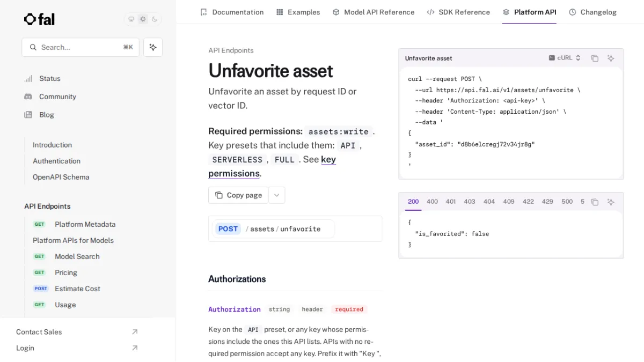
Task: Ask AI about the request code
Action: click(x=611, y=58)
